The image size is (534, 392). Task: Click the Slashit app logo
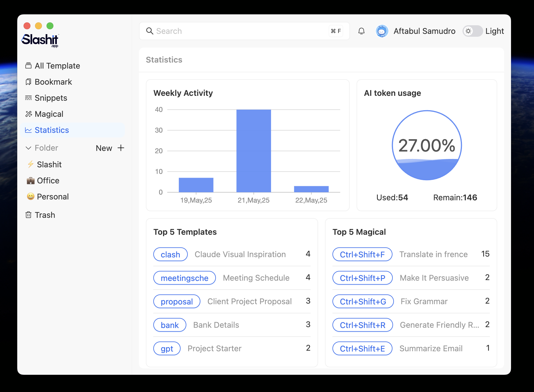click(40, 40)
